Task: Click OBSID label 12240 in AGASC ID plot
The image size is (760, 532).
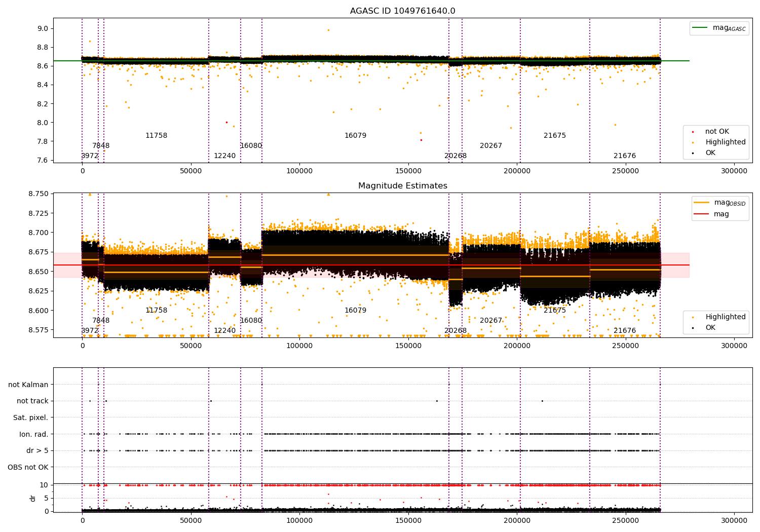Action: tap(224, 156)
